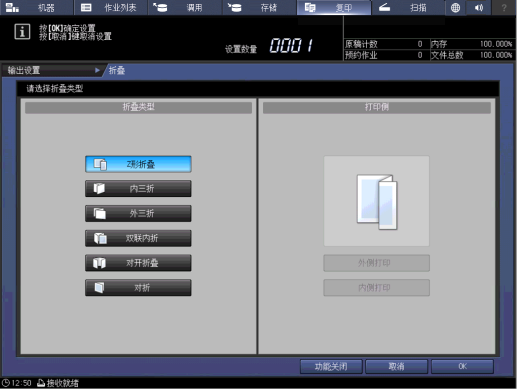Click the info icon beside OK message

pyautogui.click(x=22, y=32)
